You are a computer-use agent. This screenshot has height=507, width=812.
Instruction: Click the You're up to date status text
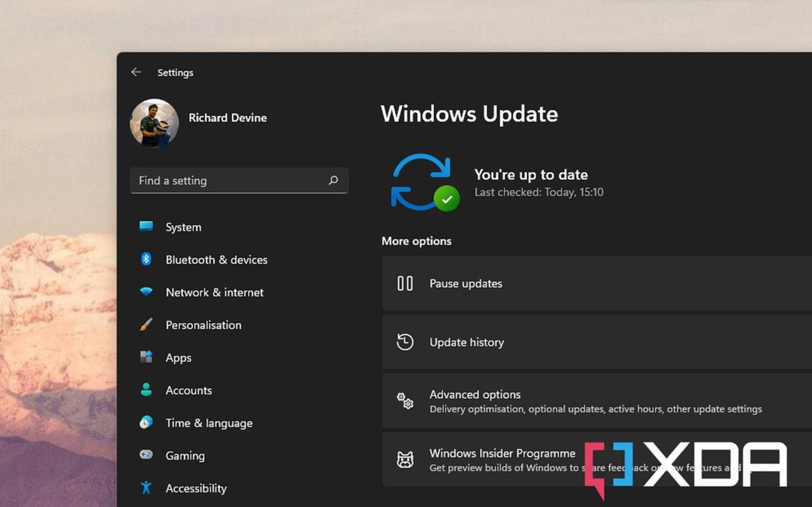pos(531,175)
